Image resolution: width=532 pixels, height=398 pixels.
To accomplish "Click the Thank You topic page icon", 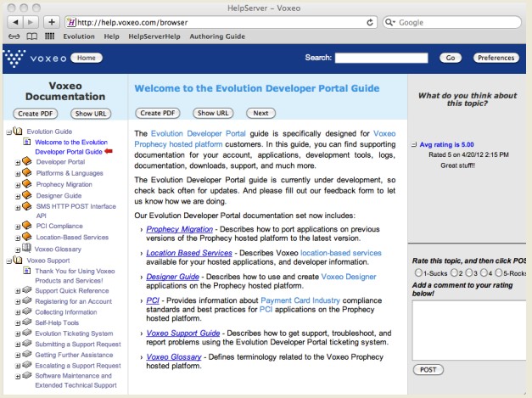I will (x=26, y=271).
